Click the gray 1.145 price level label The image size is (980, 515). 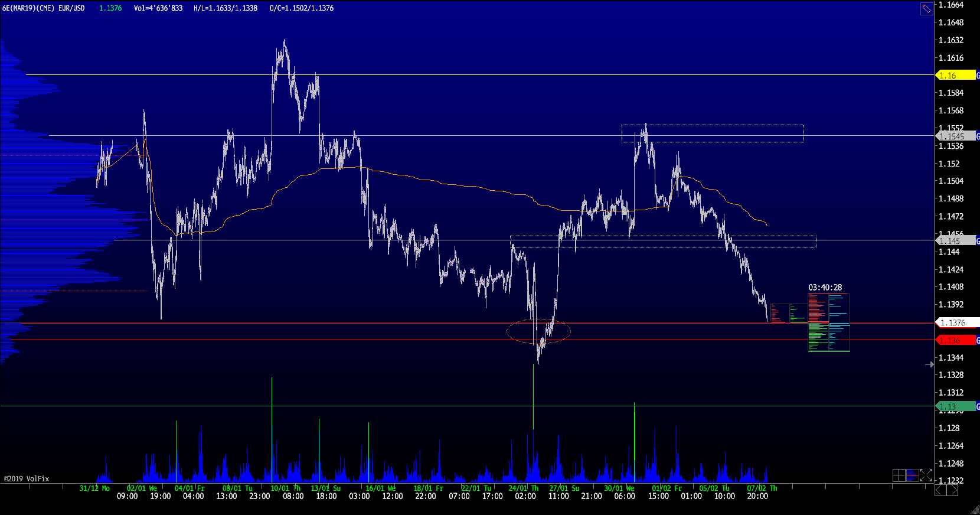tap(955, 241)
